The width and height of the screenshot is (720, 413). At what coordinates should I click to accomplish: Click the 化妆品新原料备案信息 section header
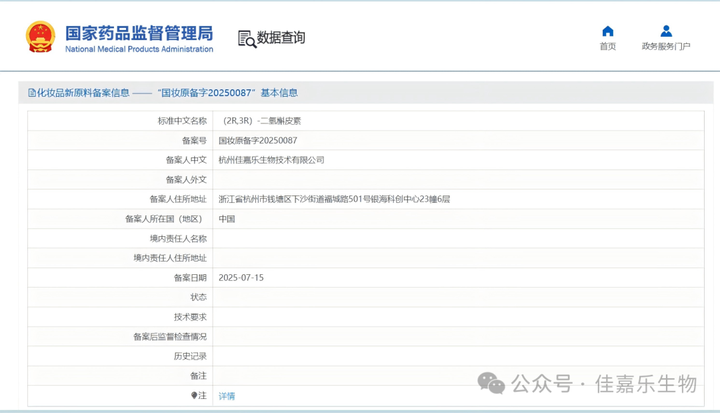83,93
